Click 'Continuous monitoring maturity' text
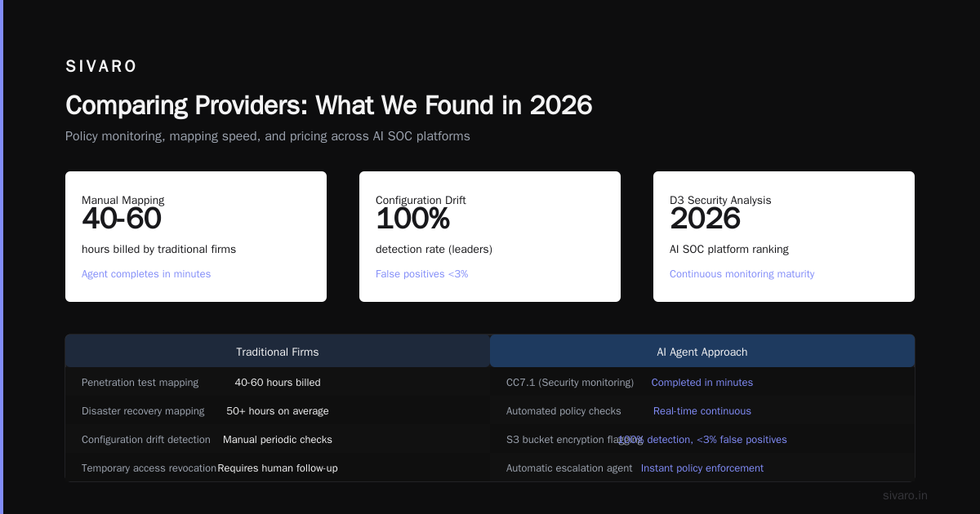This screenshot has height=514, width=980. click(x=742, y=274)
